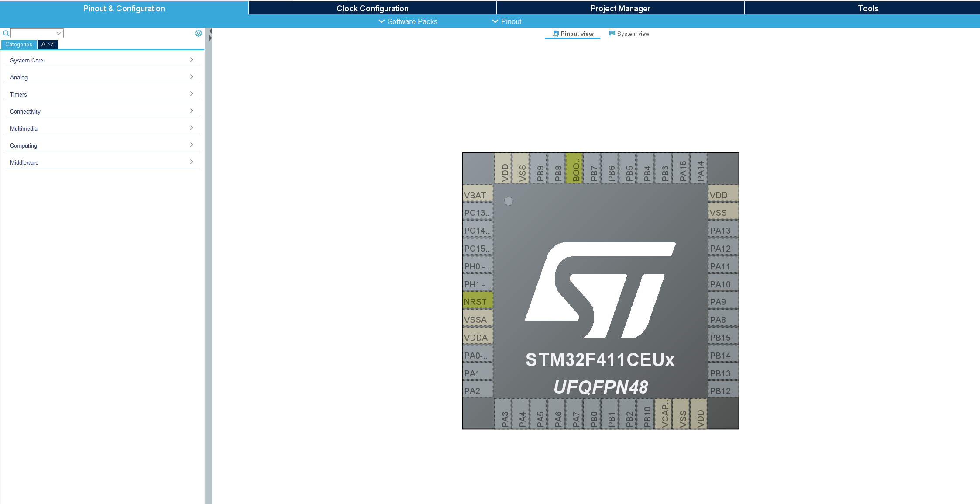Open the Pinout dropdown menu

[506, 21]
